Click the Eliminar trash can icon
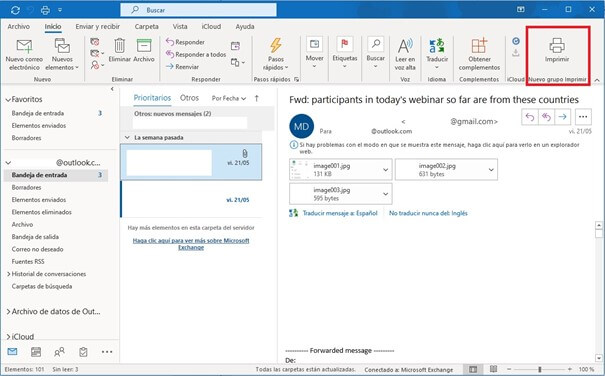Screen dimensions: 605x376 120,46
